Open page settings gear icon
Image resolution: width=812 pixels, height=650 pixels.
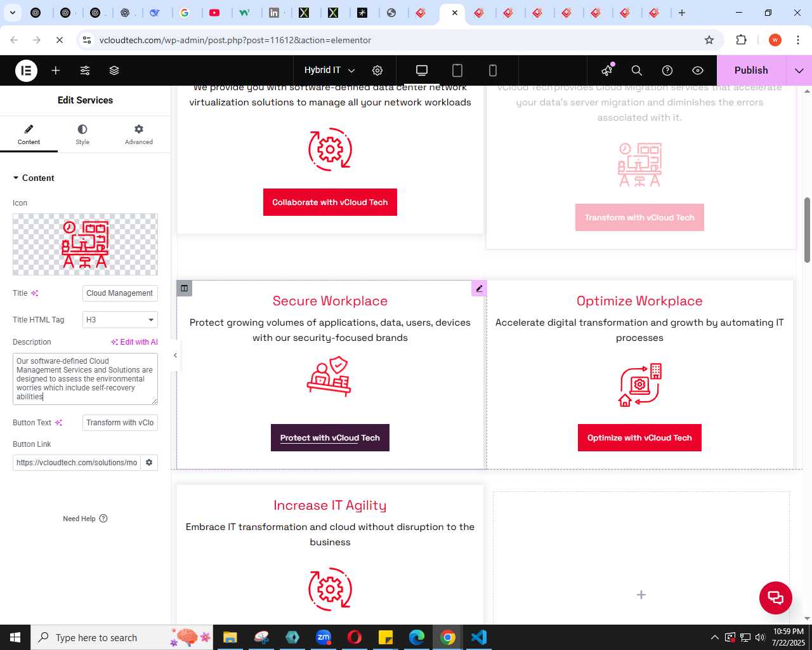(x=377, y=70)
